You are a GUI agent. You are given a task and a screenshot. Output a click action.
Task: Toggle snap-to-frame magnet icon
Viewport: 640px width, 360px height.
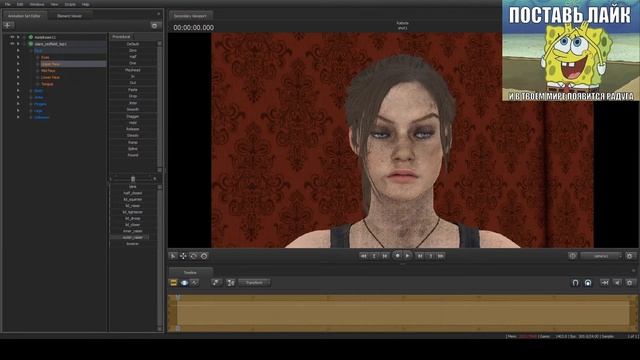click(588, 282)
